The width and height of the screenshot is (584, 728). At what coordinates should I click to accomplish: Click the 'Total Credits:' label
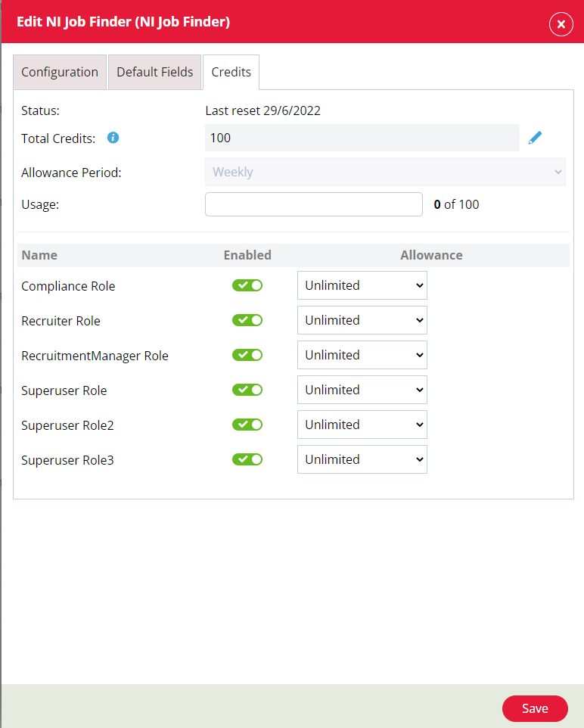58,138
